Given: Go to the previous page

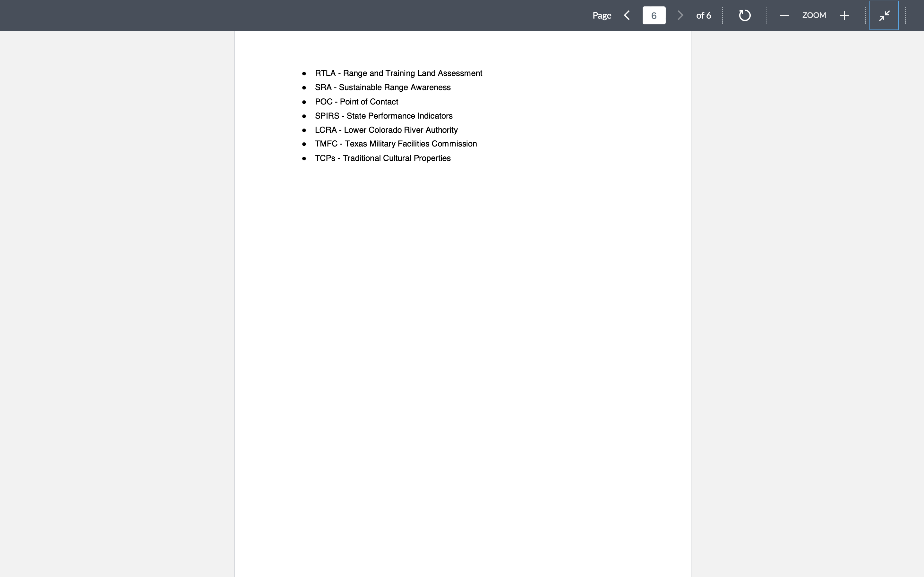Looking at the screenshot, I should (627, 15).
